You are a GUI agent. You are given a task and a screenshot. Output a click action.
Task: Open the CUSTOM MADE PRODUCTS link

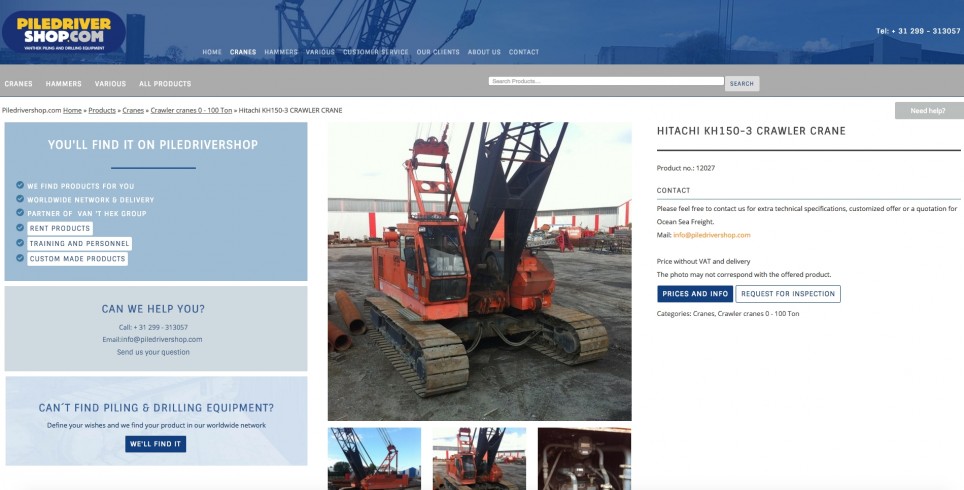(x=77, y=259)
